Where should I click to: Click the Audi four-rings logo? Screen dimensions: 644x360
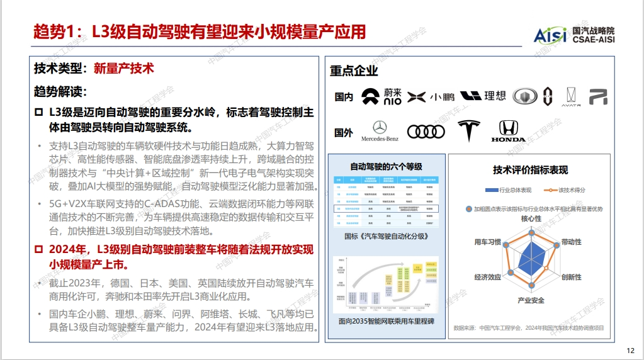[426, 131]
